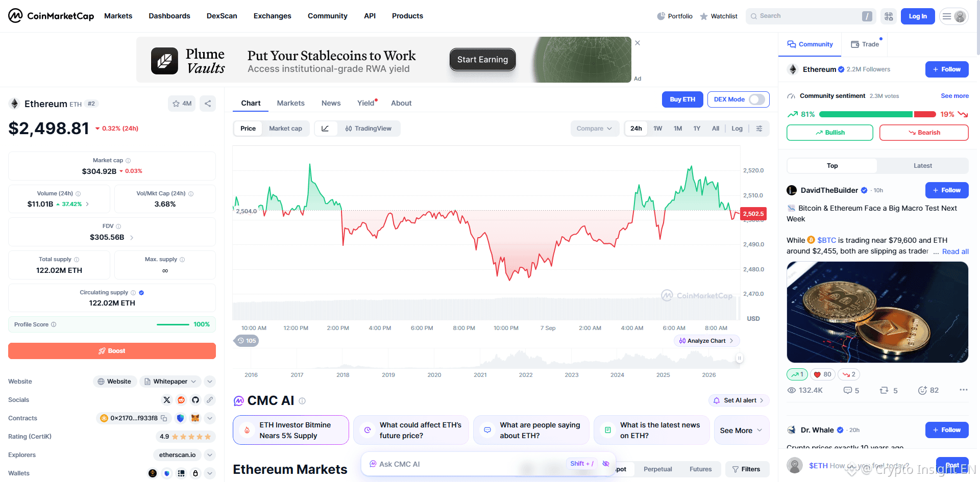The height and width of the screenshot is (482, 980).
Task: Click the chart range slider handle
Action: pyautogui.click(x=739, y=358)
